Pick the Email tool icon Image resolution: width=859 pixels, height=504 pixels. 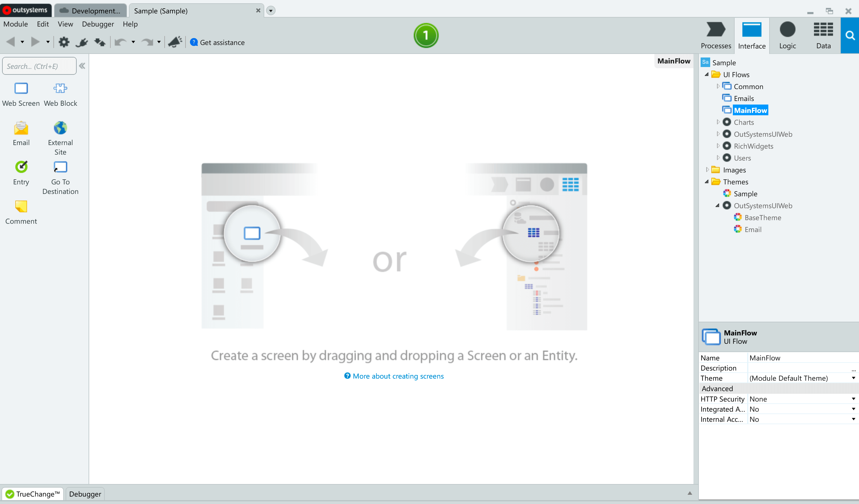click(x=21, y=128)
